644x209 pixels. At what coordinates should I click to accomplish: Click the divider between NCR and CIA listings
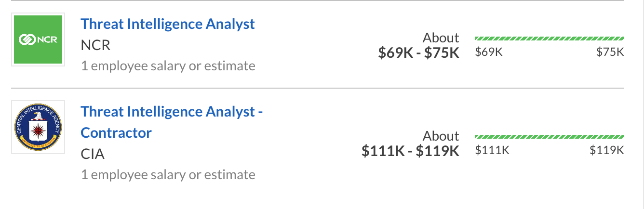coord(317,88)
